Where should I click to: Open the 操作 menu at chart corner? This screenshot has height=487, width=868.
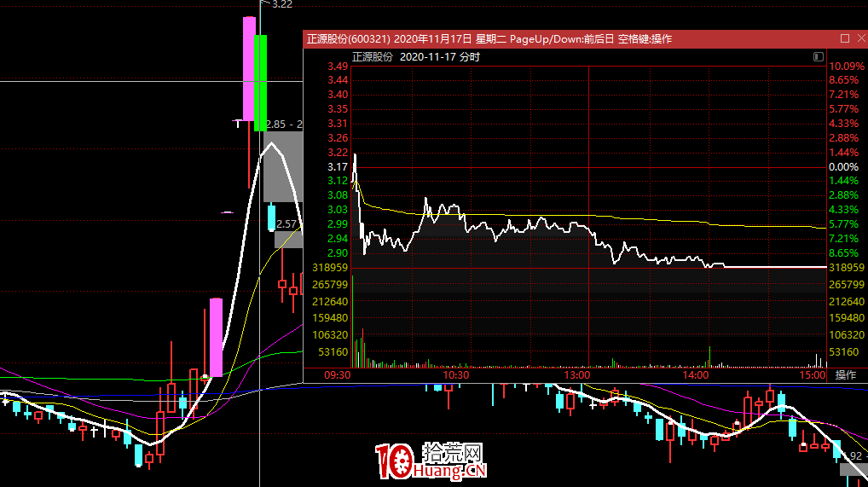click(845, 375)
